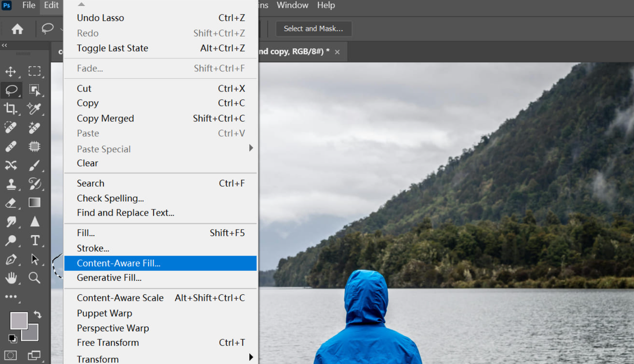634x364 pixels.
Task: Select the Crop tool
Action: [11, 108]
